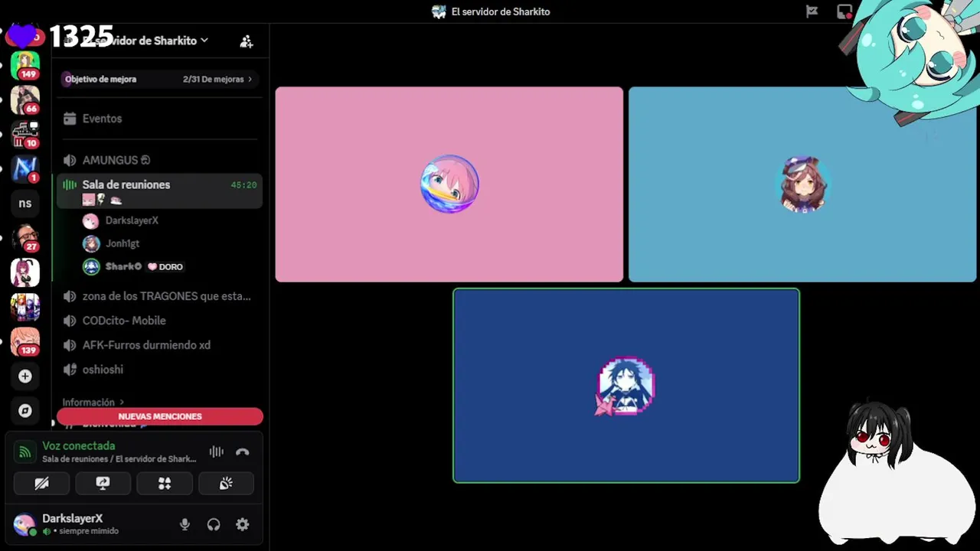
Task: Open the flag checkmark icon in title bar
Action: click(x=812, y=11)
